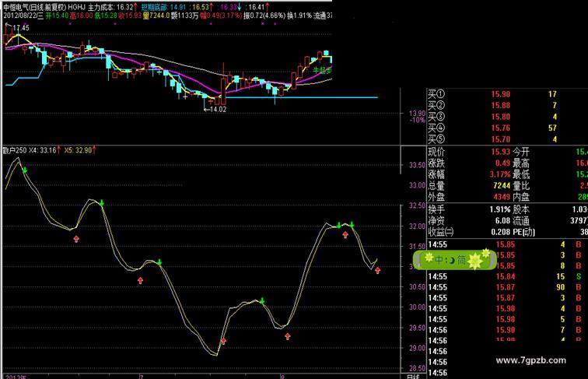Click the 30.00 axis value
The image size is (588, 379).
click(417, 307)
